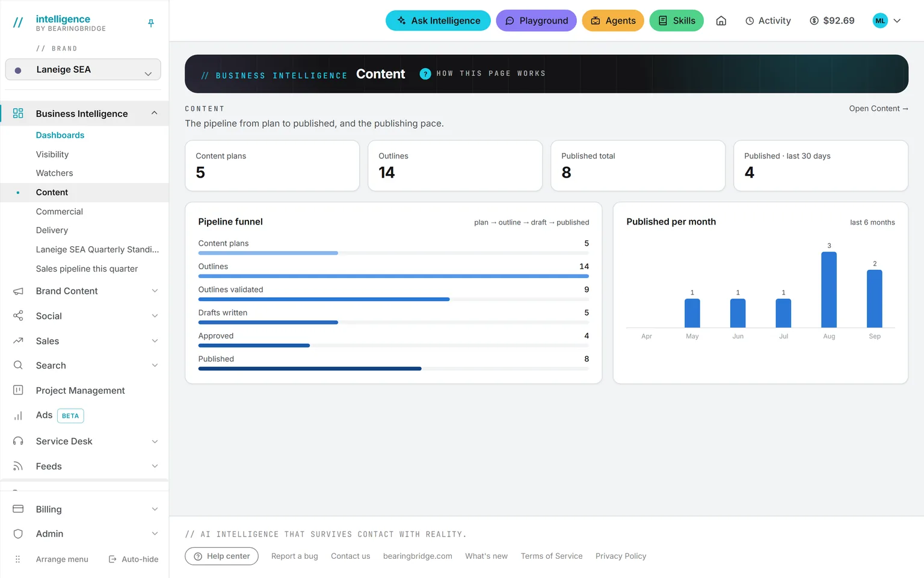Click the Playground chat bubble icon
The image size is (924, 578).
click(510, 20)
